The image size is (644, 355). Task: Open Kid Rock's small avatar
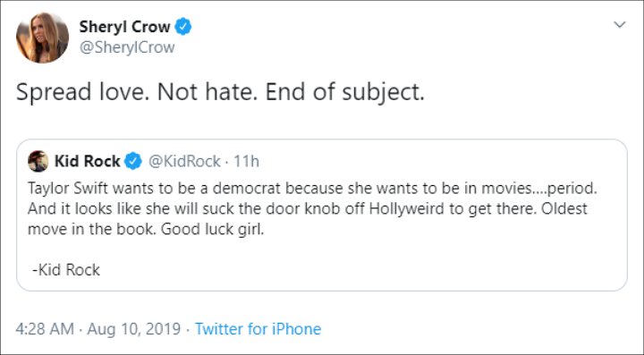[x=38, y=161]
